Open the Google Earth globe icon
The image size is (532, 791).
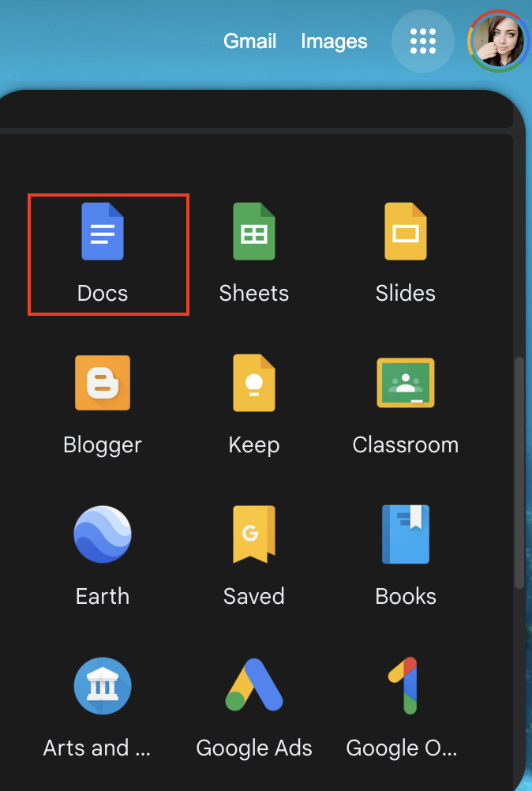103,534
